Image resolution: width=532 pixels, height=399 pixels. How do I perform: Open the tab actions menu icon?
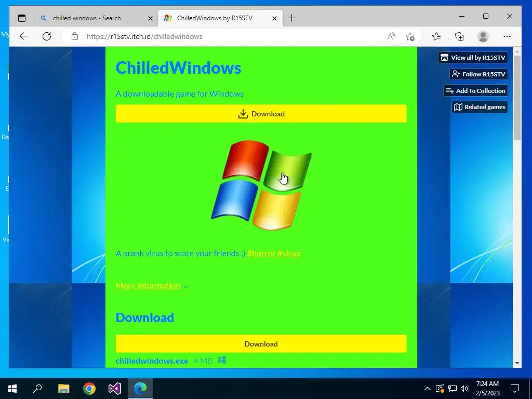(x=22, y=18)
